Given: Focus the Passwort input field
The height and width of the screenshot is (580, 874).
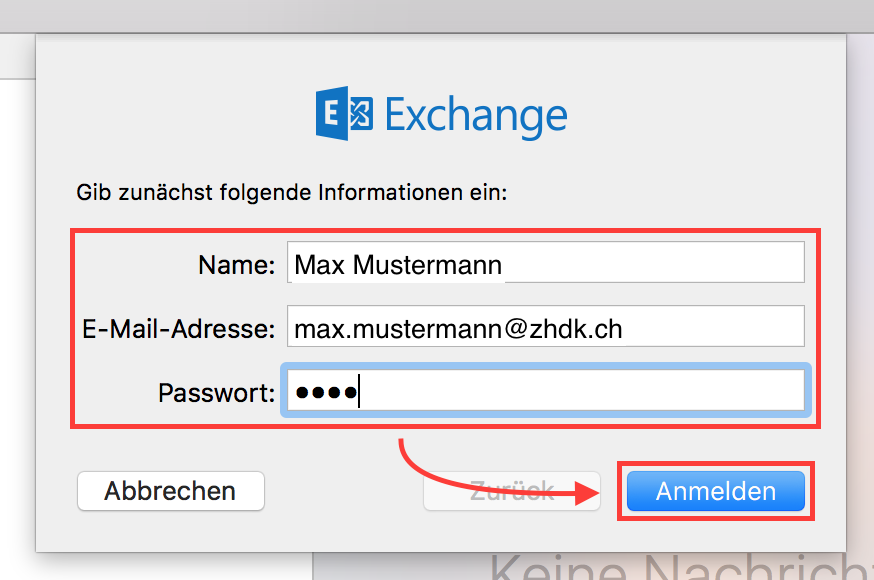Looking at the screenshot, I should tap(545, 391).
